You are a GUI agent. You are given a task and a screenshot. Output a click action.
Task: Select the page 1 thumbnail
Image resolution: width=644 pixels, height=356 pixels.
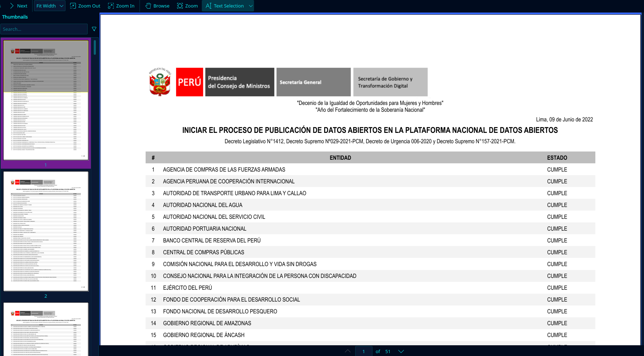[46, 100]
